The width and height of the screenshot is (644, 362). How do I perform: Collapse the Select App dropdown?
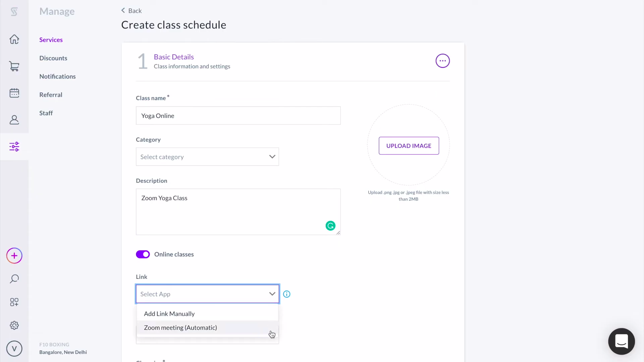tap(207, 294)
